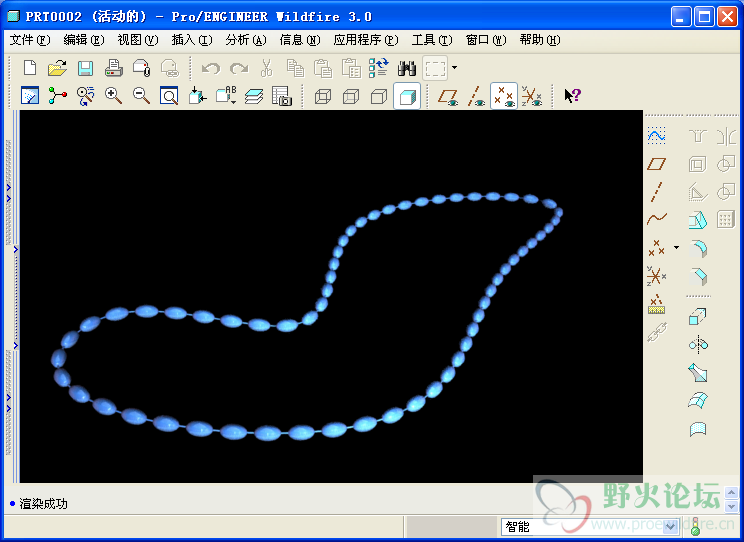The height and width of the screenshot is (542, 744).
Task: Click the Analysis feature tool
Action: pyautogui.click(x=657, y=304)
